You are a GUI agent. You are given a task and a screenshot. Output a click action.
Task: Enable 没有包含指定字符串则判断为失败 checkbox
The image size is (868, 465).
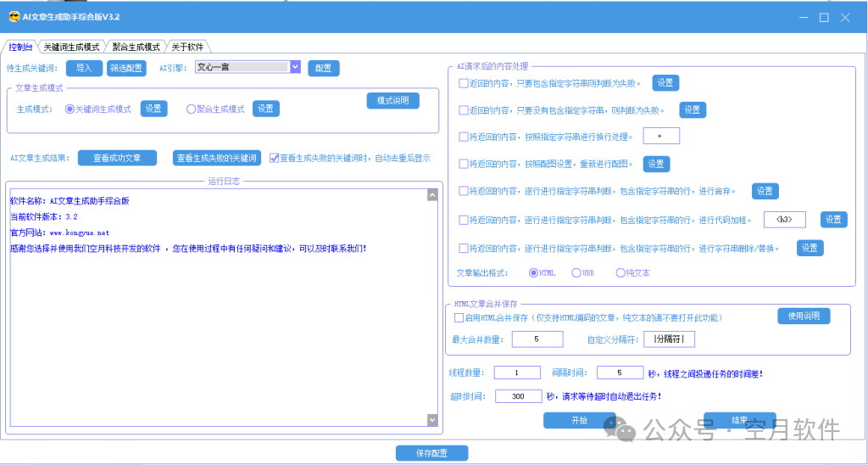(464, 109)
